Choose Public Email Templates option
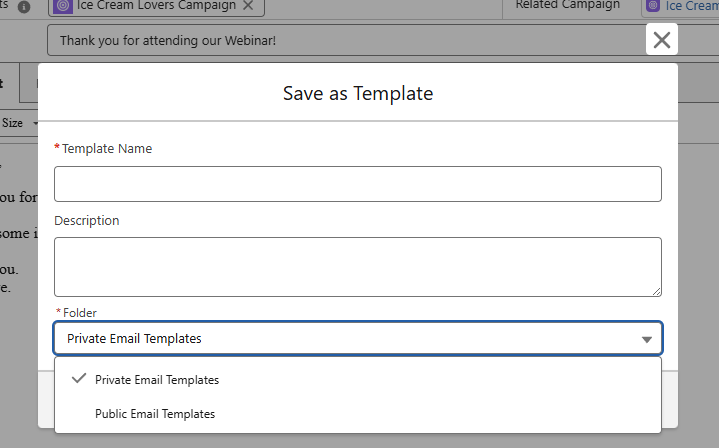719x448 pixels. tap(155, 414)
